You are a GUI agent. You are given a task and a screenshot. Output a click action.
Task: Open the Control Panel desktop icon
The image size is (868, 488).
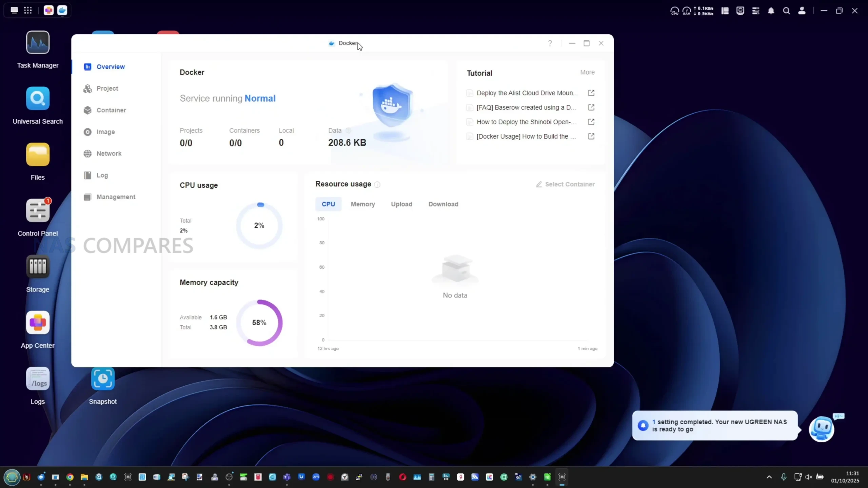(x=38, y=211)
